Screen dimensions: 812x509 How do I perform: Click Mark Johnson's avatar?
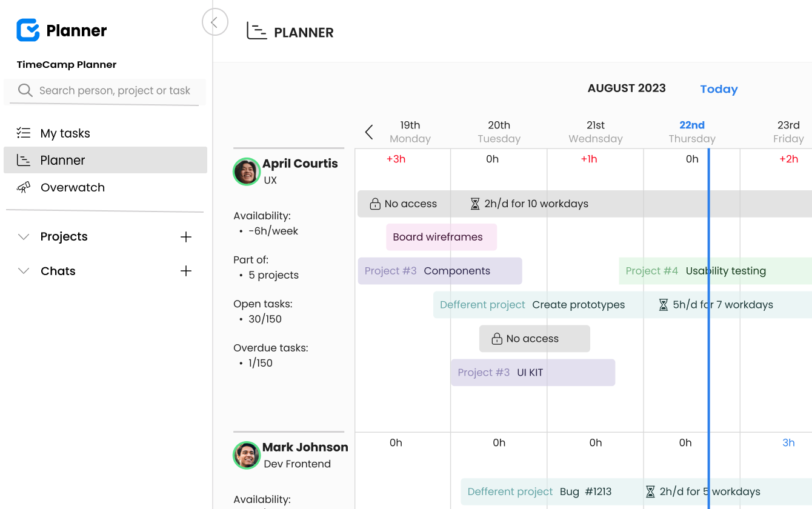(x=247, y=455)
